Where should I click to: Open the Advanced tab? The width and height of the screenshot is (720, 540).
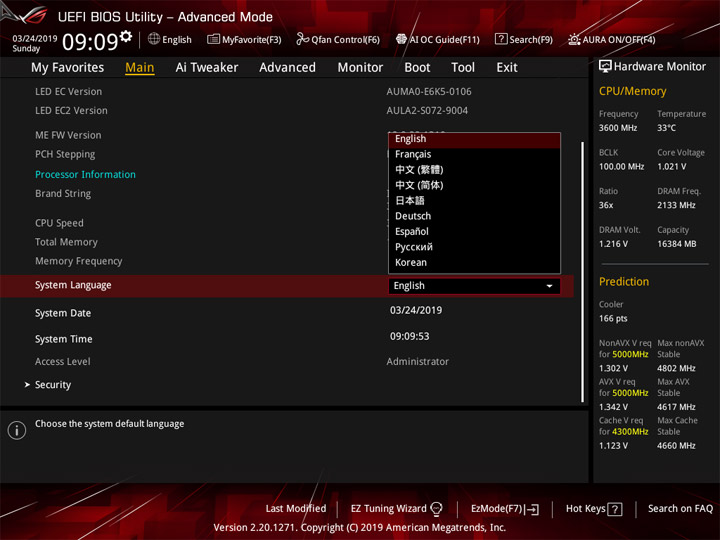tap(287, 68)
